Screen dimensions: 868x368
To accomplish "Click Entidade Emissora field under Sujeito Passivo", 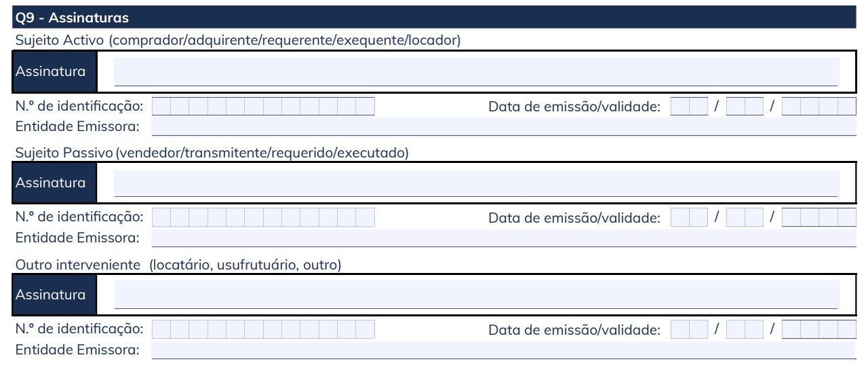I will (504, 238).
